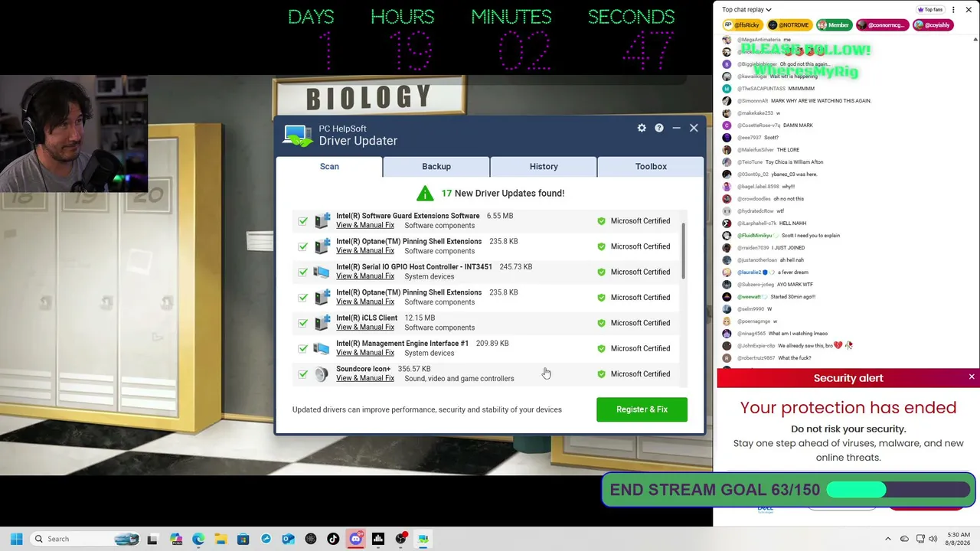Minimize the Driver Updater window

(676, 128)
